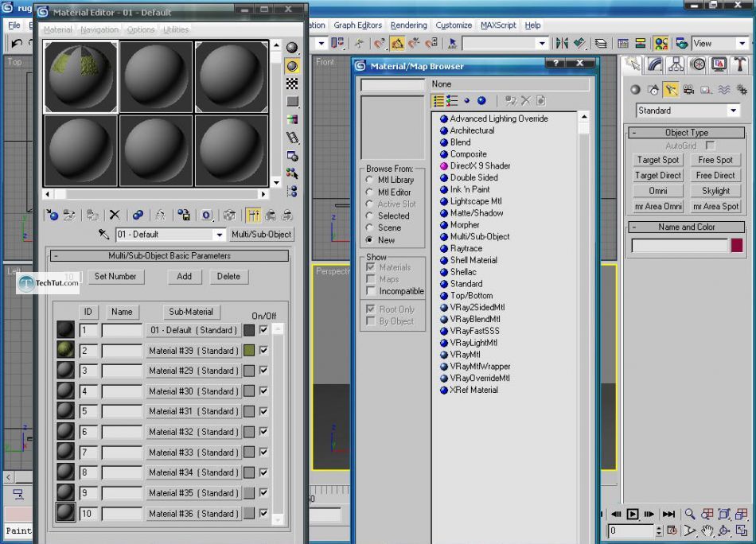This screenshot has width=756, height=544.
Task: Click green color swatch for Material #39
Action: pos(249,350)
